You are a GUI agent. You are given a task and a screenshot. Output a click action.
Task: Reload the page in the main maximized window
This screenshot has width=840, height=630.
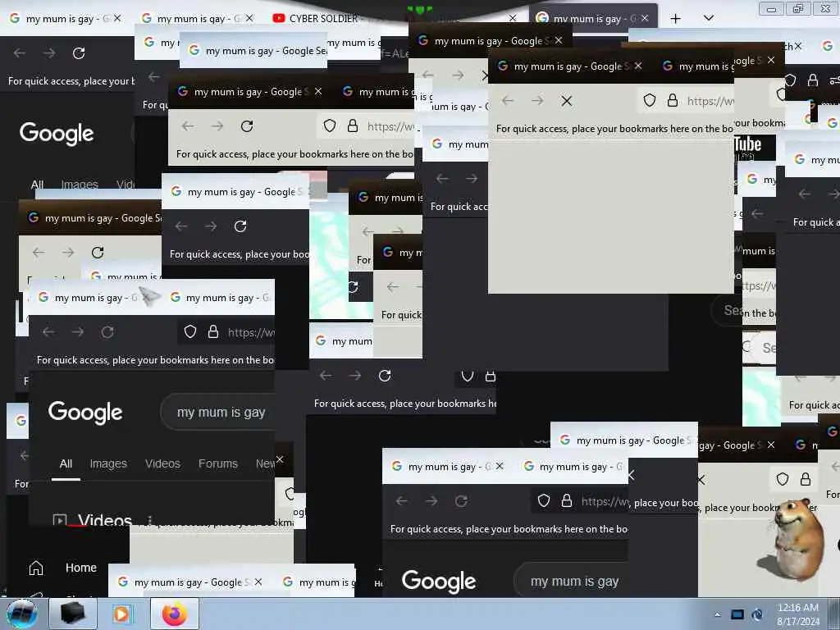[79, 53]
